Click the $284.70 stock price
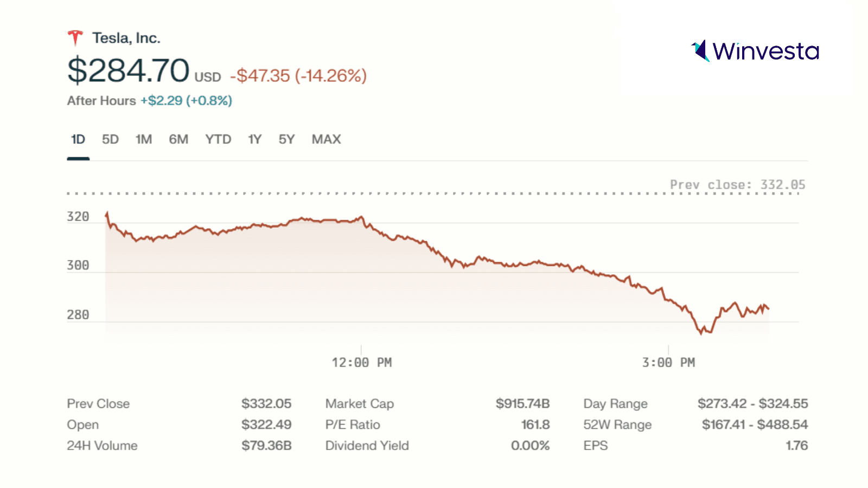This screenshot has height=488, width=868. coord(129,70)
